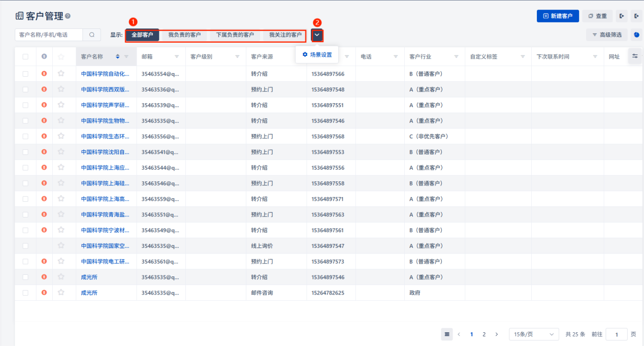Open the 高级筛选 advanced filter
This screenshot has width=644, height=346.
click(x=607, y=35)
